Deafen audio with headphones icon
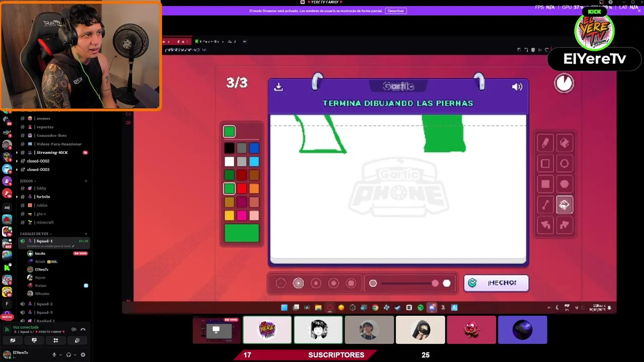This screenshot has width=644, height=362. coord(69,354)
